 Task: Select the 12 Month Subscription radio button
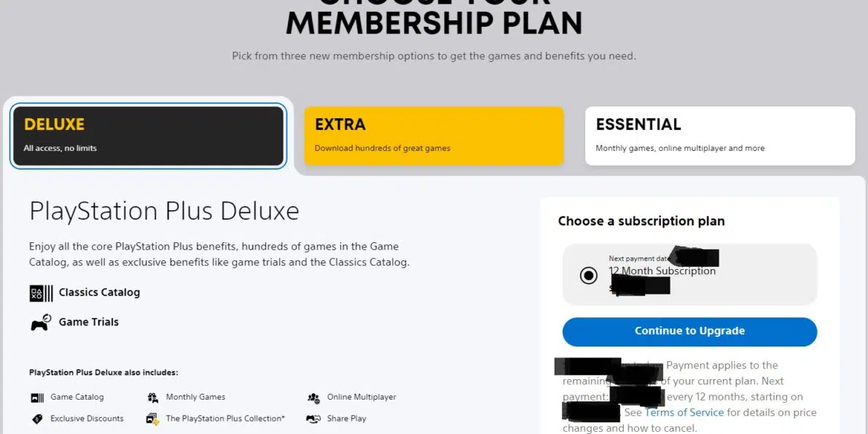click(x=588, y=275)
